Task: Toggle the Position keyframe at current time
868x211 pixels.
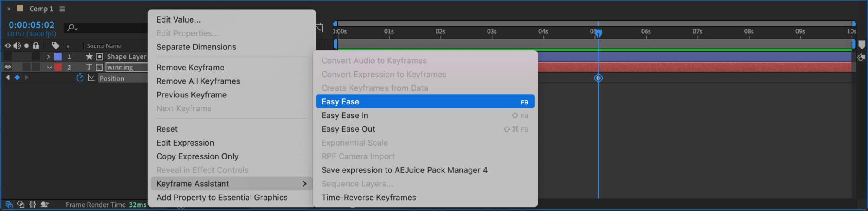Action: (x=17, y=78)
